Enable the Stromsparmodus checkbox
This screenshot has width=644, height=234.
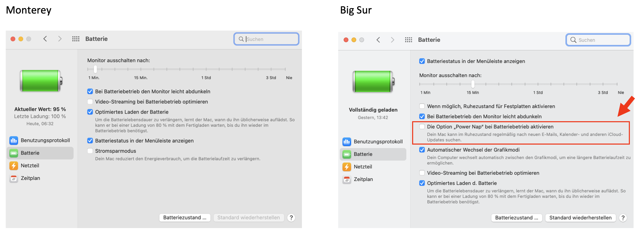tap(90, 151)
